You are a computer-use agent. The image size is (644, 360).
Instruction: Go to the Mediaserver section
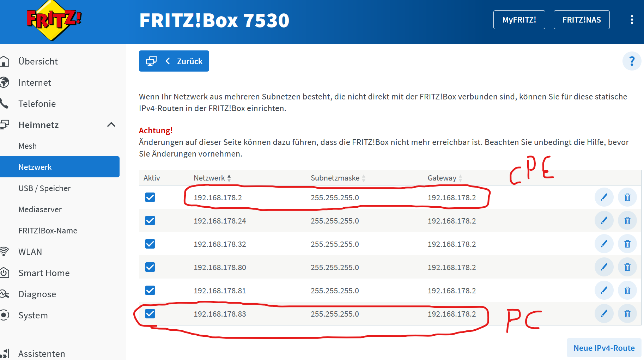(x=40, y=209)
